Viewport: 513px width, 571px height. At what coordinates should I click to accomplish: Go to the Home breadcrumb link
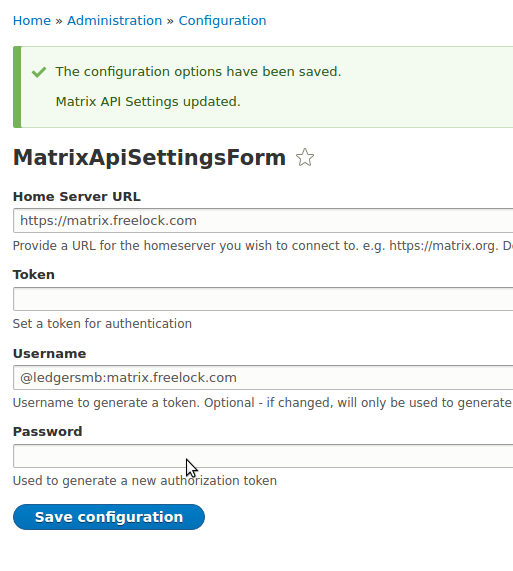click(x=32, y=21)
